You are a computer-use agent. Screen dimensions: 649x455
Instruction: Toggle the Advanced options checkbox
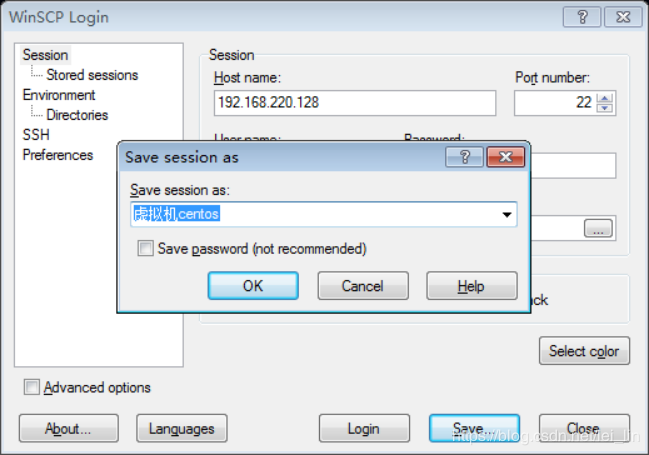pos(32,387)
